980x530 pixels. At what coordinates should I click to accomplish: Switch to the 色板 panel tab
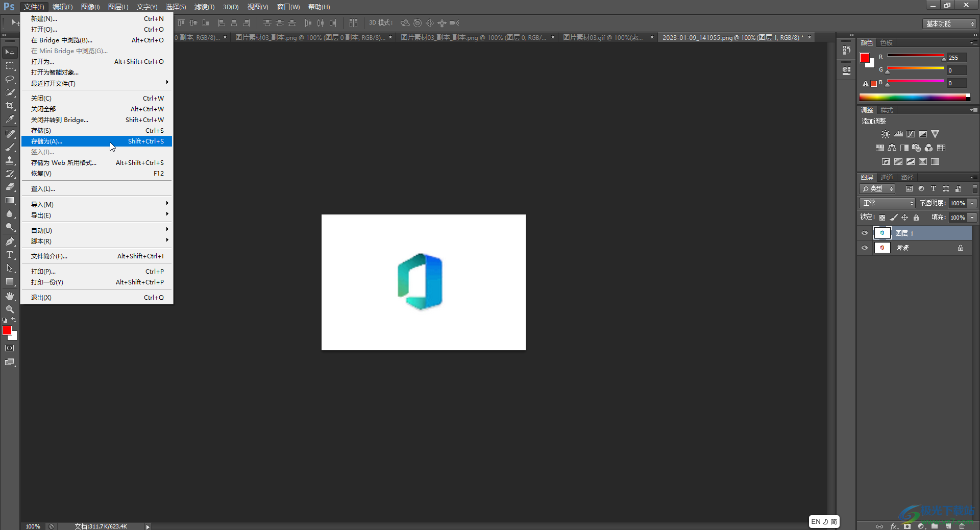click(887, 42)
